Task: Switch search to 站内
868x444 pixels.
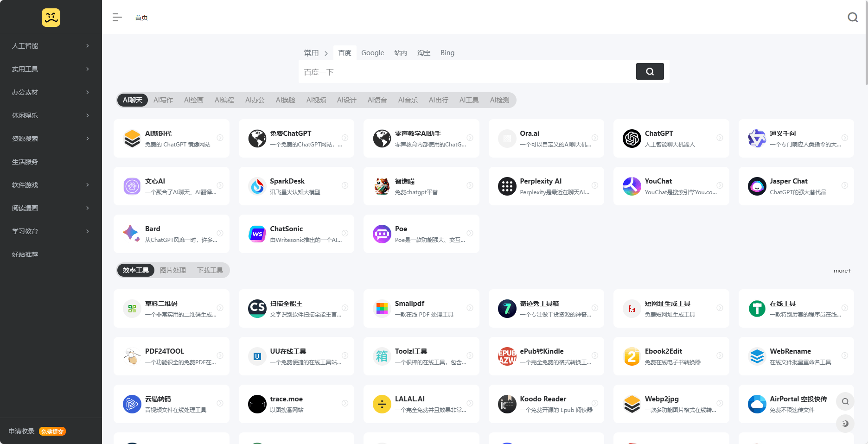Action: pyautogui.click(x=401, y=53)
